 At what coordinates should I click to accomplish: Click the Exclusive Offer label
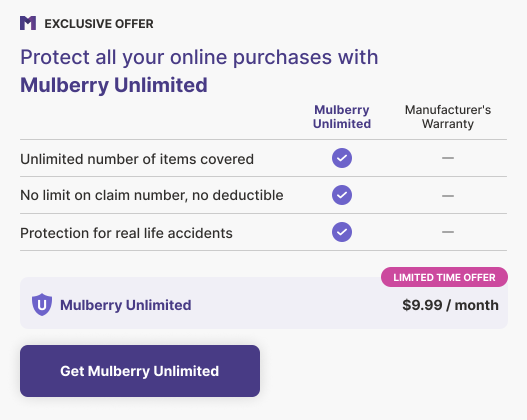(99, 23)
